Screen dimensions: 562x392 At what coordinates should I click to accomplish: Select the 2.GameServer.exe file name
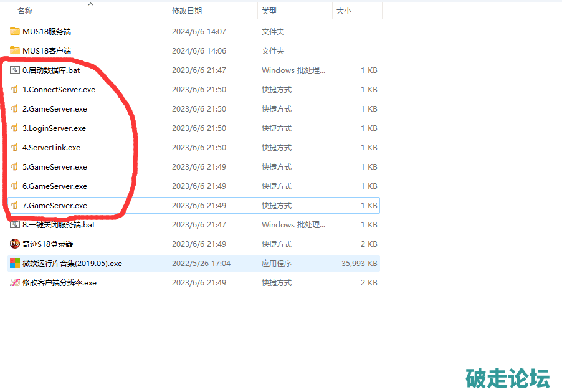55,109
